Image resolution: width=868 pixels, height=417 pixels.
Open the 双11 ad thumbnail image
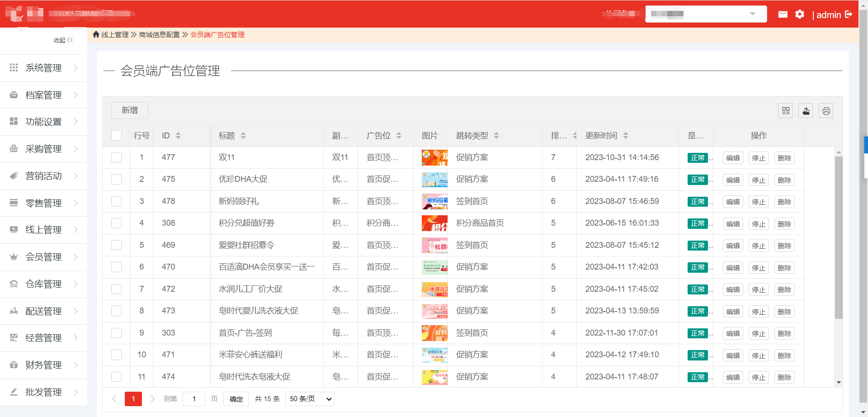click(x=434, y=157)
